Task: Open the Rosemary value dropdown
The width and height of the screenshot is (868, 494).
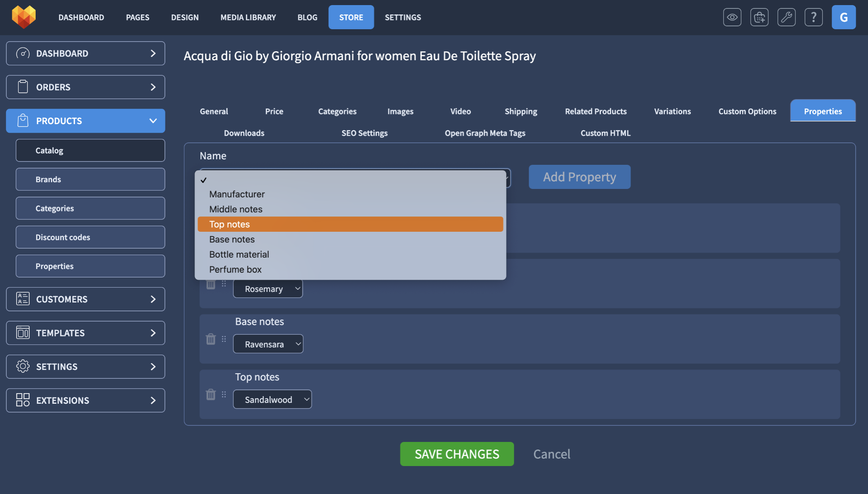Action: click(268, 289)
